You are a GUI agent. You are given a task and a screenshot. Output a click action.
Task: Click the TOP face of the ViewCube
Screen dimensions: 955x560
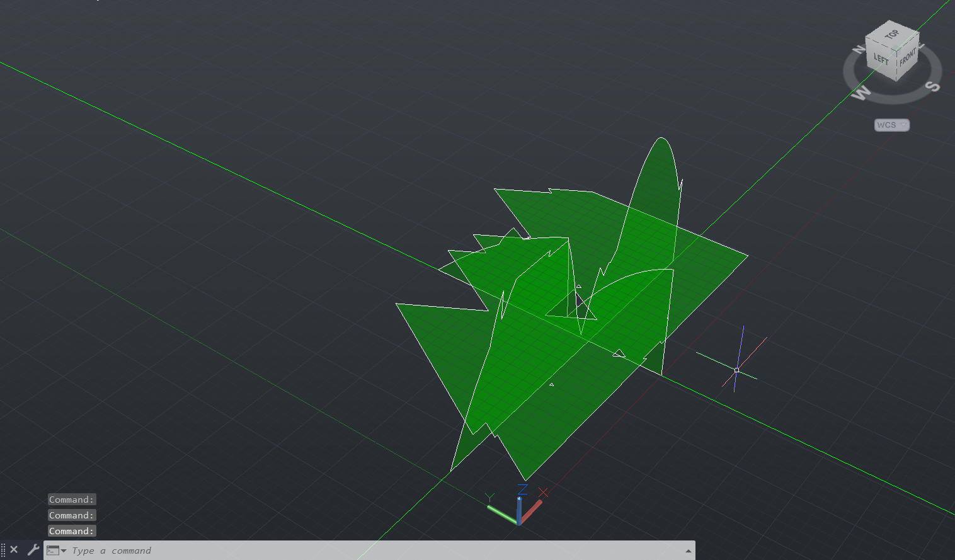892,34
